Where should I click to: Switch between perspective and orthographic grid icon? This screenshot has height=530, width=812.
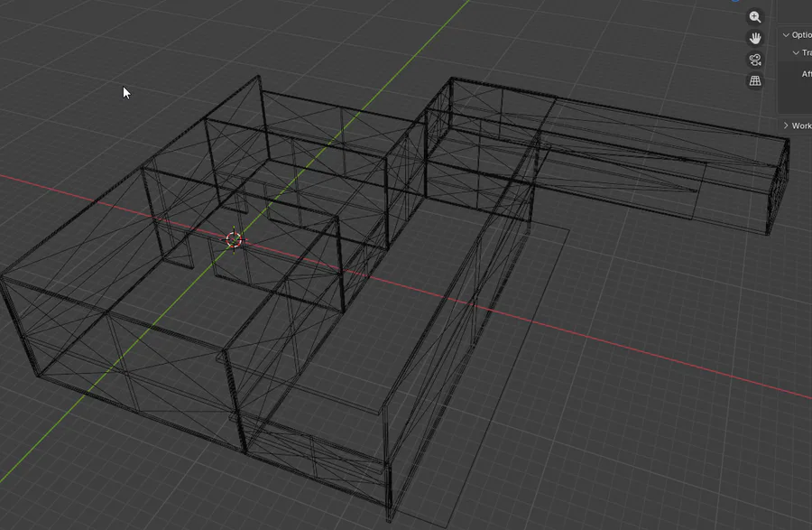755,81
